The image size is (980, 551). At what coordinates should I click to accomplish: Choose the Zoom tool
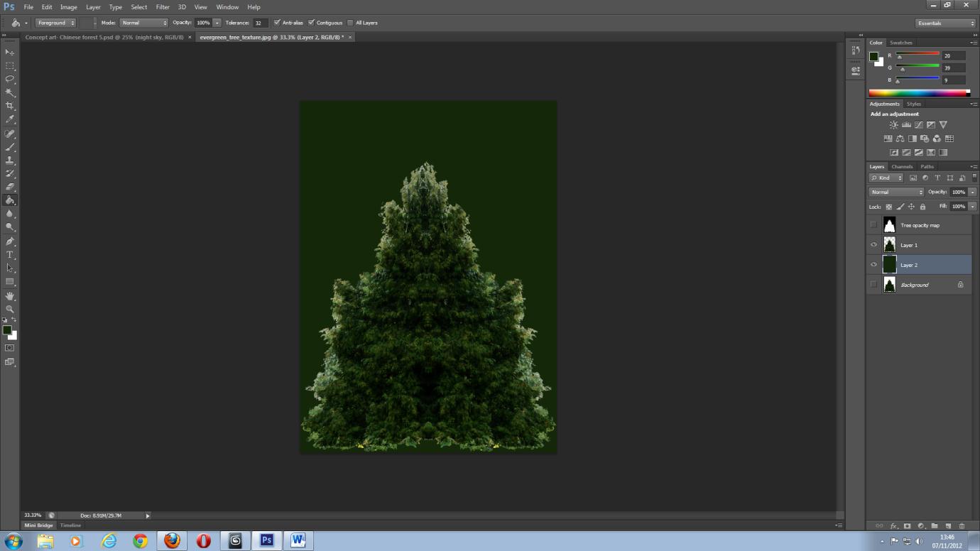pyautogui.click(x=10, y=309)
